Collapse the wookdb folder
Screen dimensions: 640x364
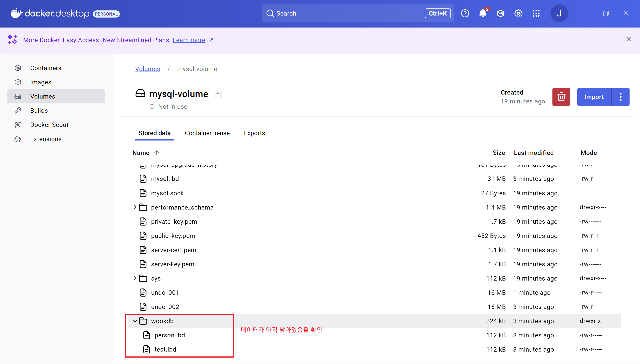(x=135, y=321)
